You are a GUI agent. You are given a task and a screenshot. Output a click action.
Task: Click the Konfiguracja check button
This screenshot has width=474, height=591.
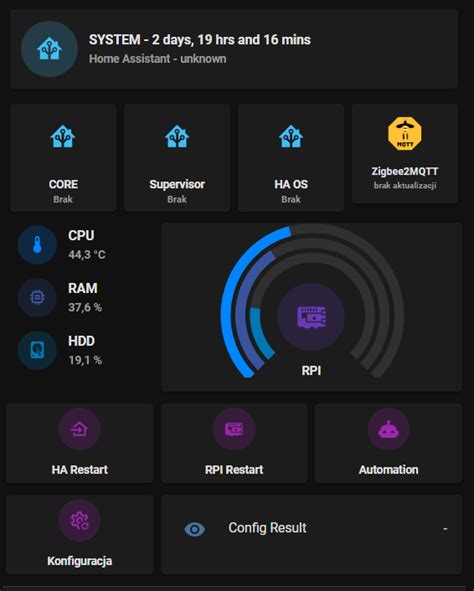[80, 534]
